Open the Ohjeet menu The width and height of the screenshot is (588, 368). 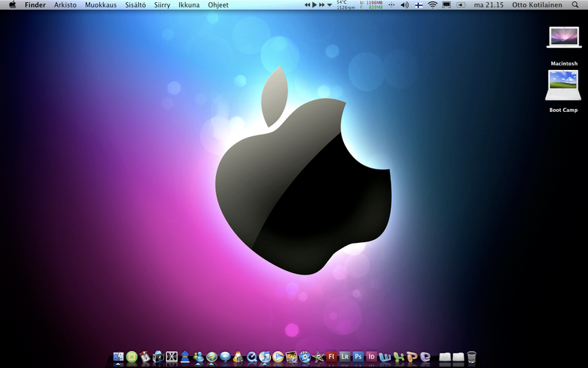pos(218,5)
